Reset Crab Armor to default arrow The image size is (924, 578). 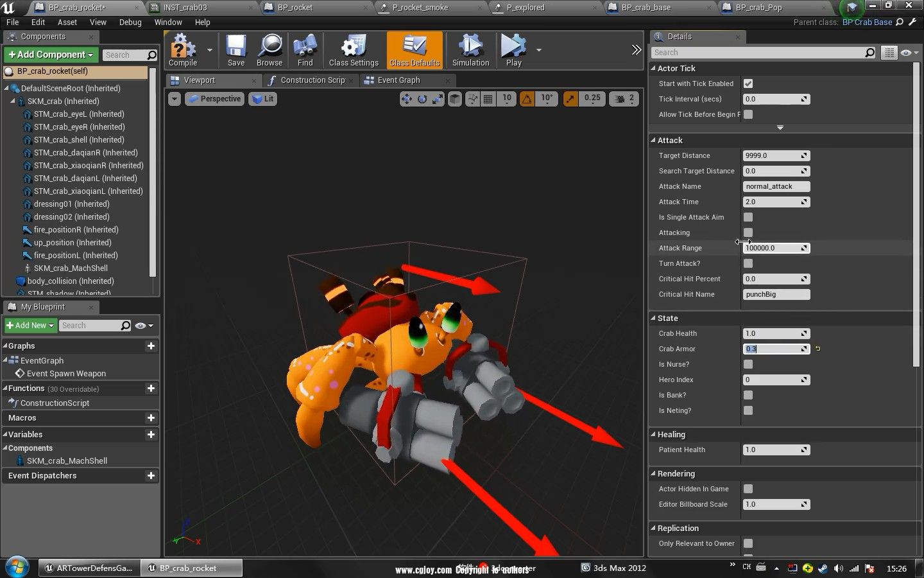pos(817,349)
